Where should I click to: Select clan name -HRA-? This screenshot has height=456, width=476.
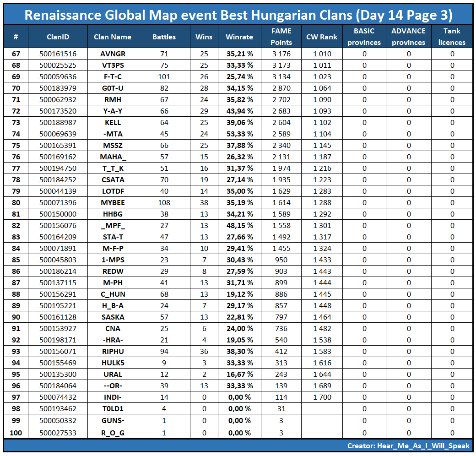[113, 340]
